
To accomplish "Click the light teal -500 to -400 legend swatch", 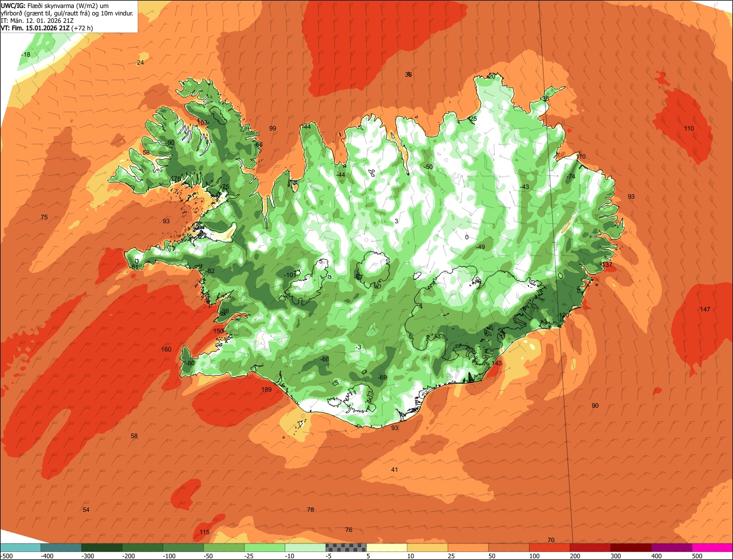I will pyautogui.click(x=20, y=547).
